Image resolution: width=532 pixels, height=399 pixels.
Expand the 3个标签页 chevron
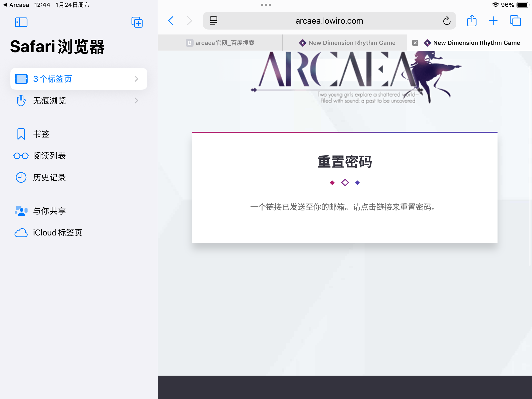[136, 79]
